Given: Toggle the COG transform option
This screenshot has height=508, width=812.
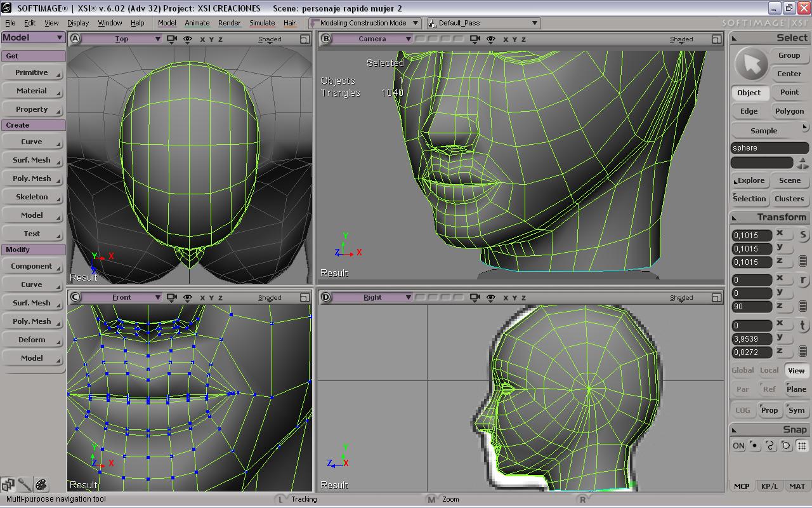Looking at the screenshot, I should click(x=742, y=410).
